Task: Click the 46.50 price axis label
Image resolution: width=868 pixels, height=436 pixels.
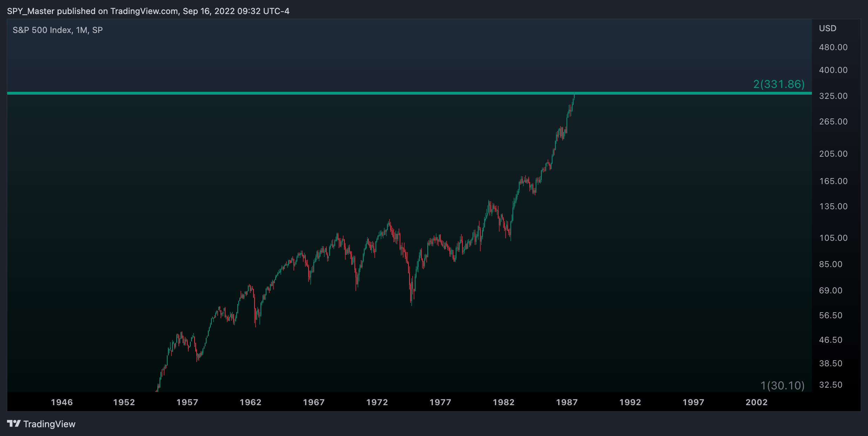Action: pyautogui.click(x=830, y=340)
